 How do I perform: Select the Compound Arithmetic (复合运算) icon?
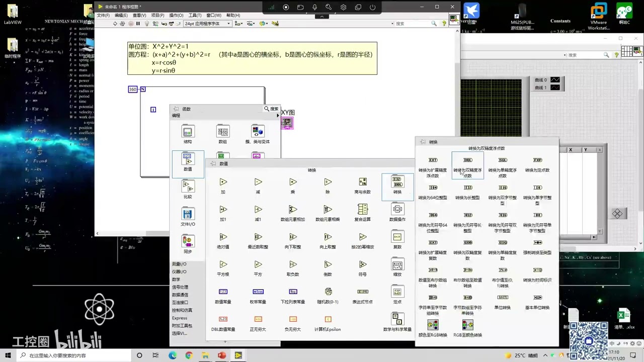362,209
